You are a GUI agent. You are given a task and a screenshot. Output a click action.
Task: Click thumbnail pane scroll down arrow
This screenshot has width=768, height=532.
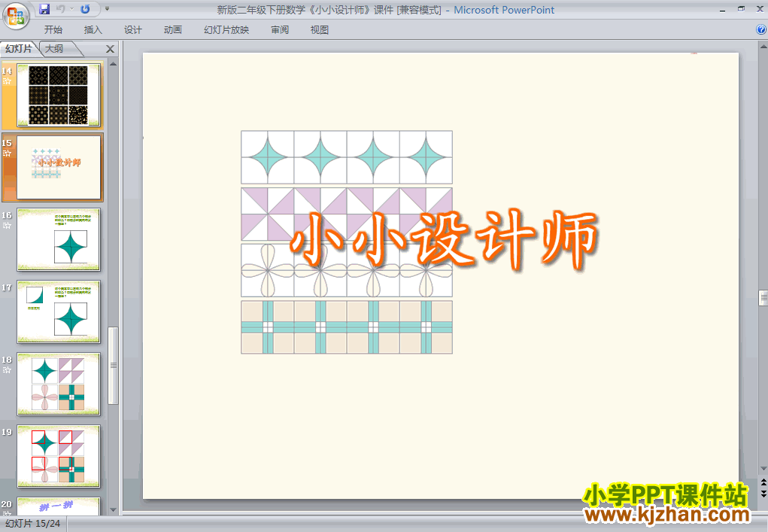113,510
